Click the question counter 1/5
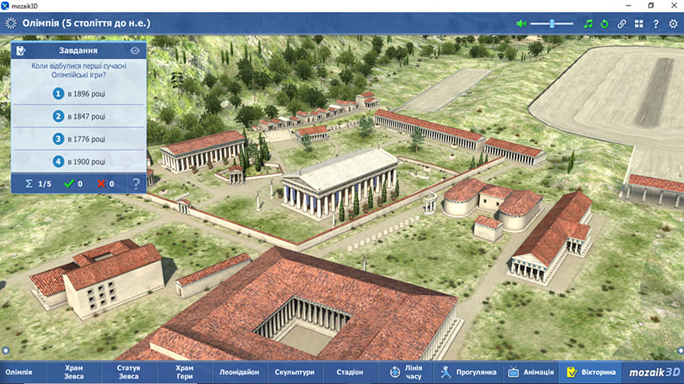684x384 pixels. [x=38, y=184]
